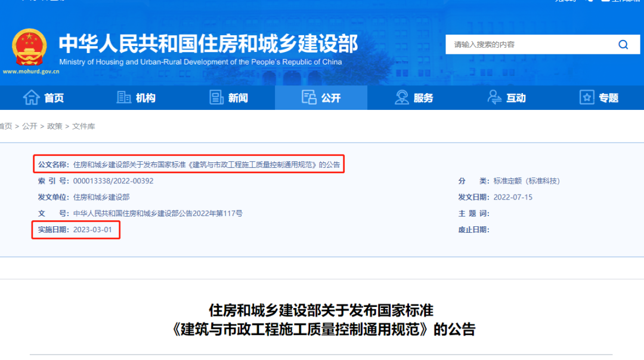This screenshot has height=360, width=644.
Task: Click the 中华人民共和国住房和城乡建设部 site title
Action: coord(208,43)
